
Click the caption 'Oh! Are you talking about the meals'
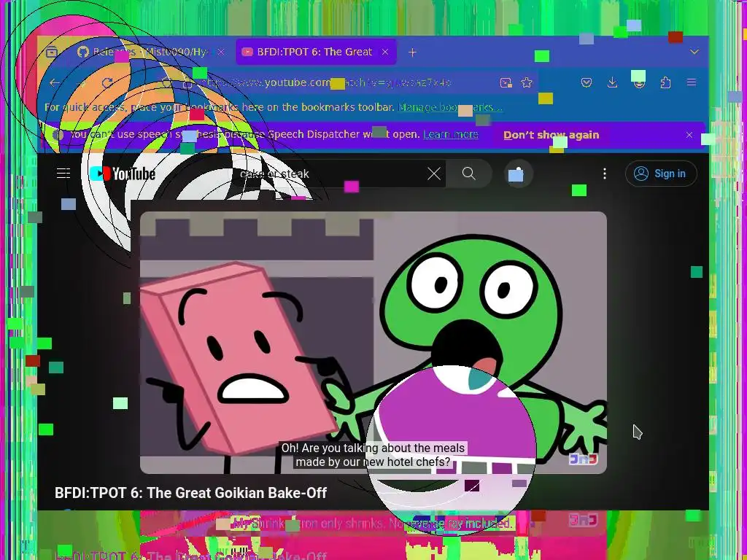(373, 448)
